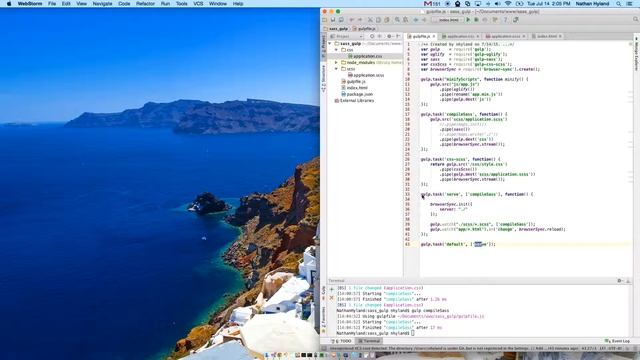Click the Redo toolbar icon
The width and height of the screenshot is (640, 360).
pos(360,20)
